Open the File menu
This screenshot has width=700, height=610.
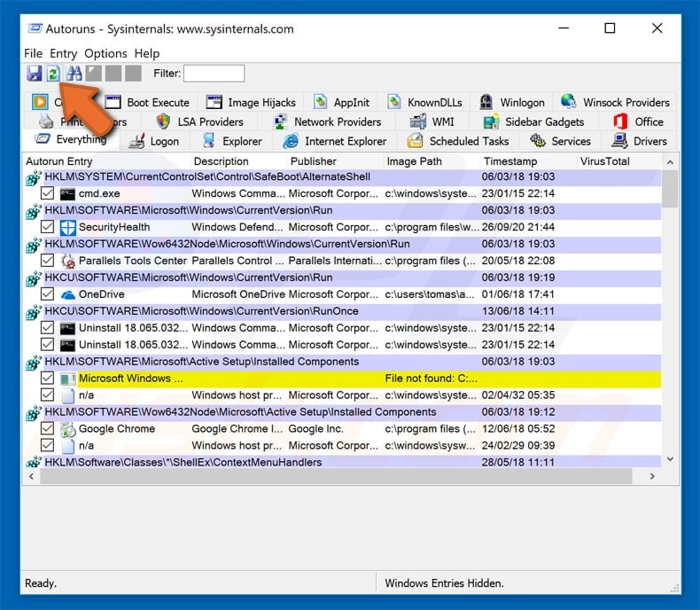click(x=33, y=53)
